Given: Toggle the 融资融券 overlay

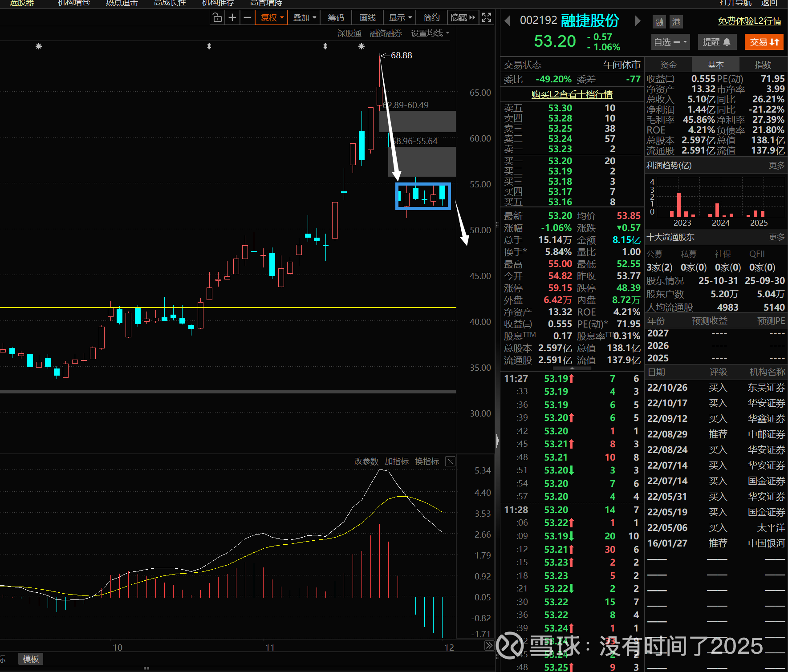Looking at the screenshot, I should coord(386,33).
